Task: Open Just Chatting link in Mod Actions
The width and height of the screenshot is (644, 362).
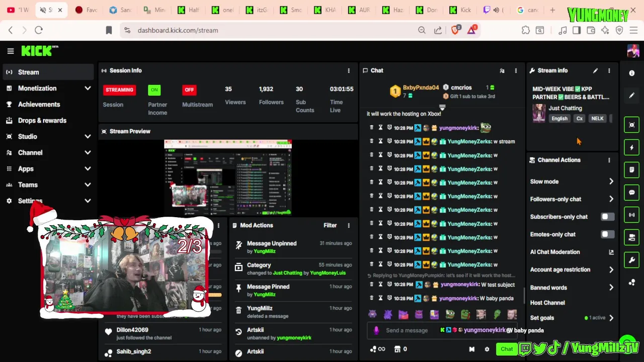Action: pyautogui.click(x=287, y=273)
